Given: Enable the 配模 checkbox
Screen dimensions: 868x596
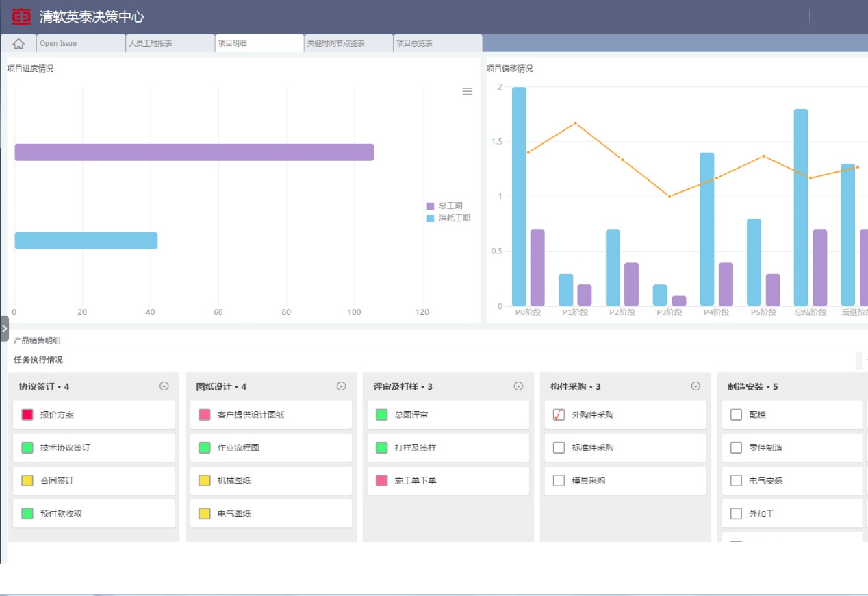Looking at the screenshot, I should coord(736,414).
